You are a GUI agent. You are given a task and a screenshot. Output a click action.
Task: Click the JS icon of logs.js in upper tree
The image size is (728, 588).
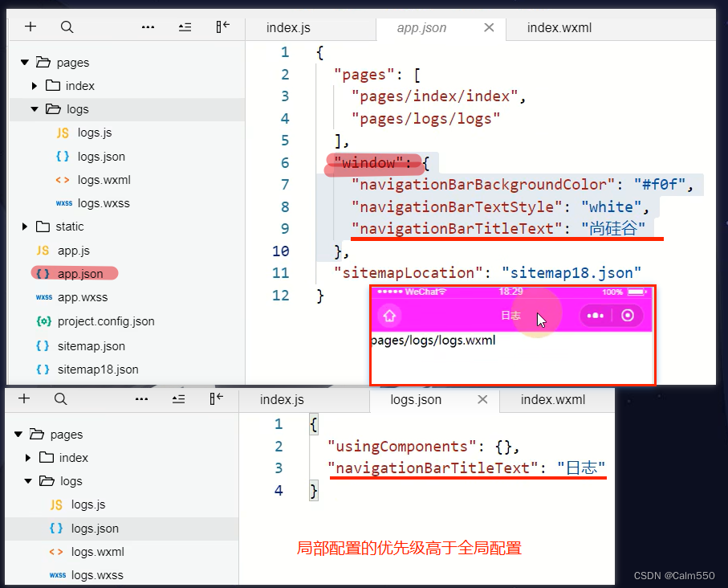(63, 133)
